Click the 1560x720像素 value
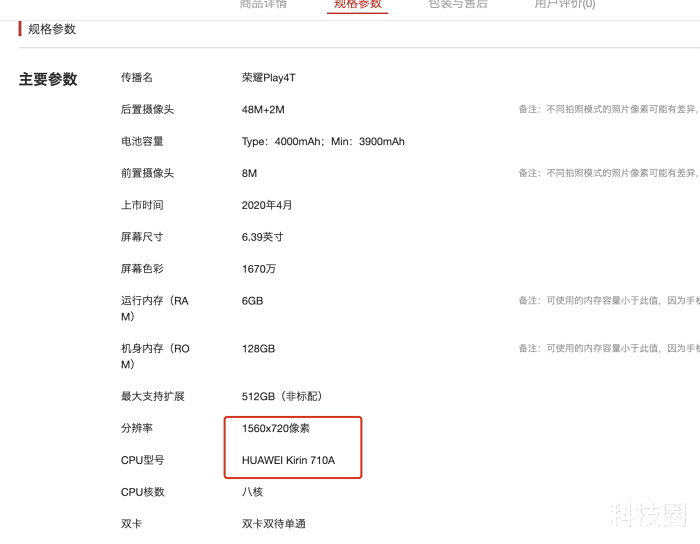The width and height of the screenshot is (700, 544). [276, 428]
